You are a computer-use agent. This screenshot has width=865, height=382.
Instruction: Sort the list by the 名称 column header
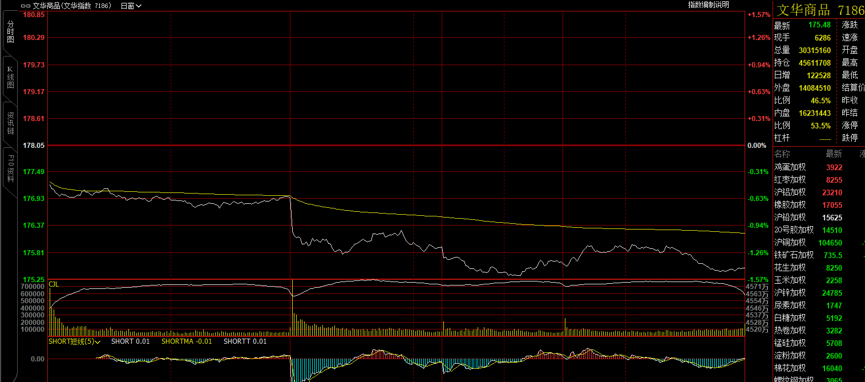782,153
